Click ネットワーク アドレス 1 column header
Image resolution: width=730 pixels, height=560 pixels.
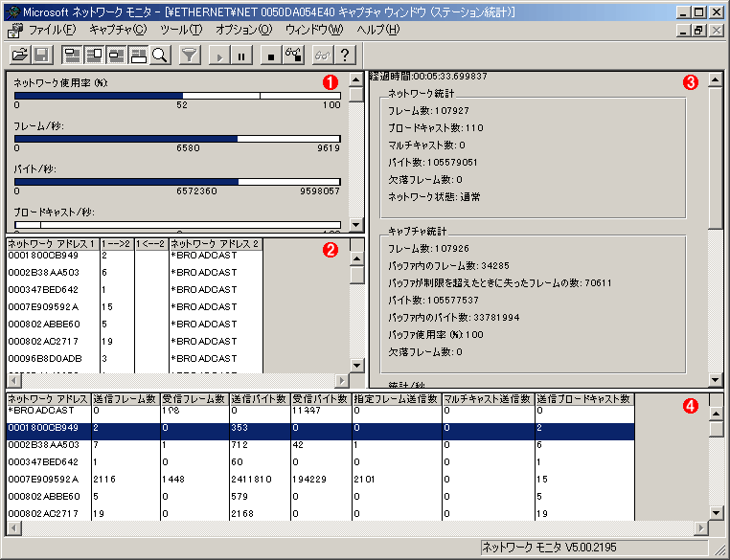click(x=53, y=244)
